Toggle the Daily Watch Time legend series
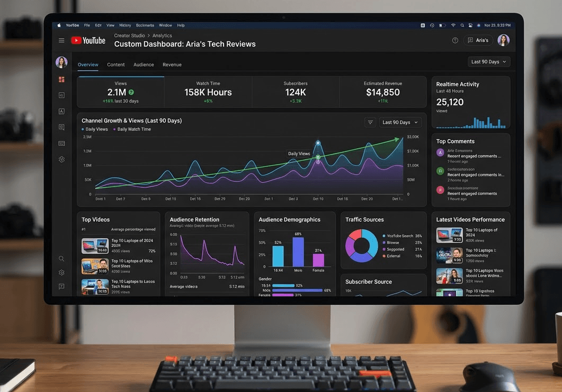Viewport: 562px width, 392px height. pyautogui.click(x=132, y=129)
